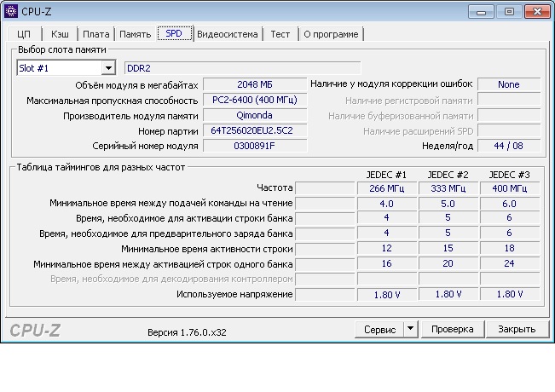555x392 pixels.
Task: Click the Частота row label
Action: point(275,187)
